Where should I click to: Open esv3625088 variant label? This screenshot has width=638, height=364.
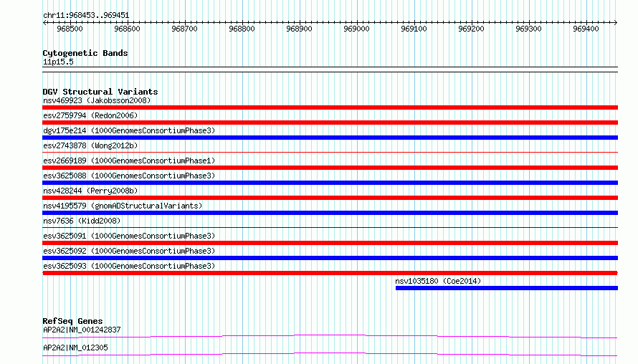point(129,176)
